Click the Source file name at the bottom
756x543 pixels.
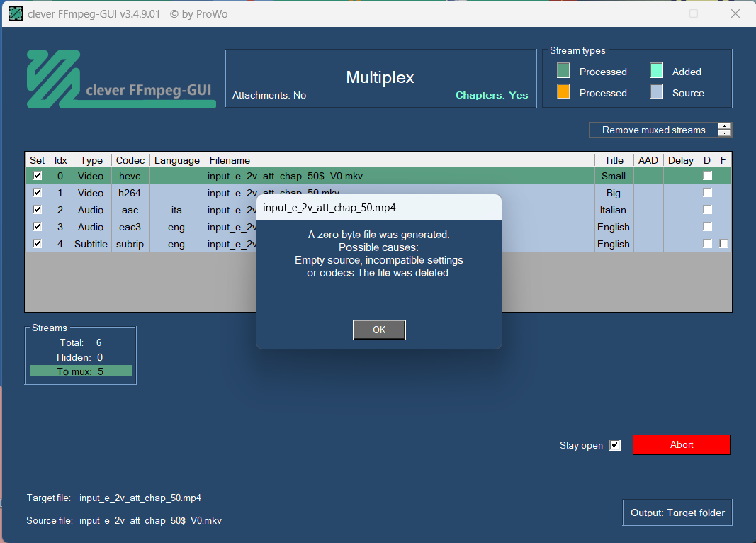pyautogui.click(x=150, y=520)
